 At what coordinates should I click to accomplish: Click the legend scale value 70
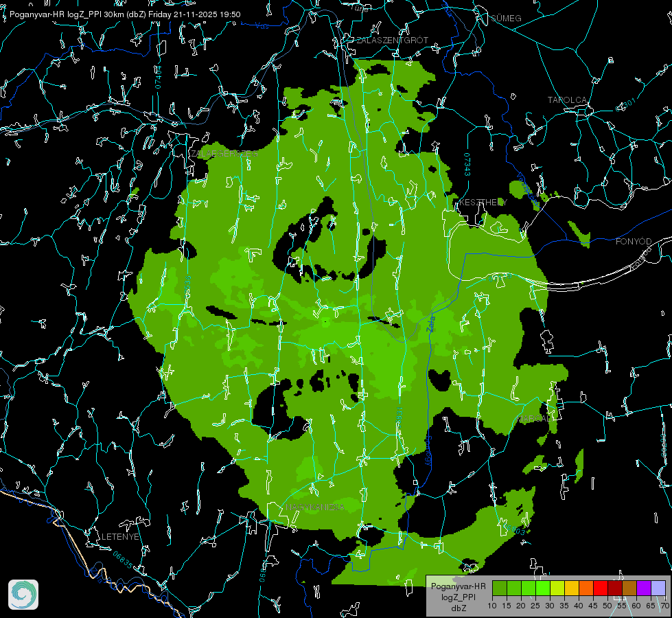pos(664,606)
